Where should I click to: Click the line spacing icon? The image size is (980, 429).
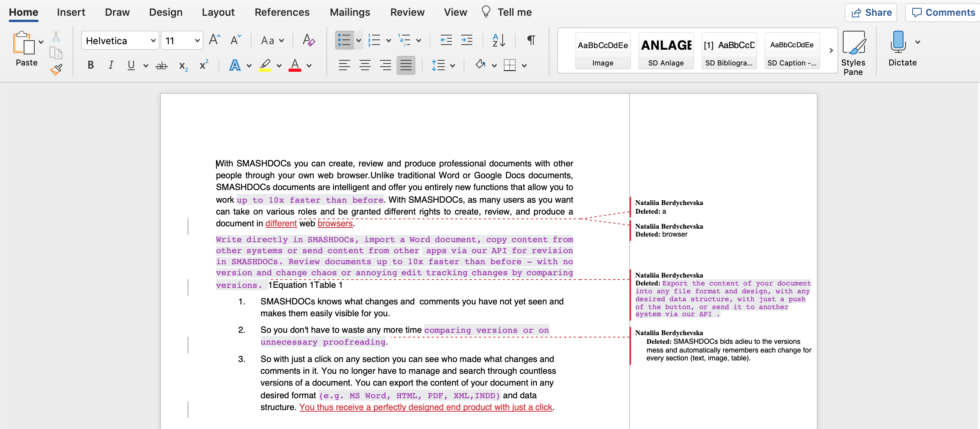438,65
